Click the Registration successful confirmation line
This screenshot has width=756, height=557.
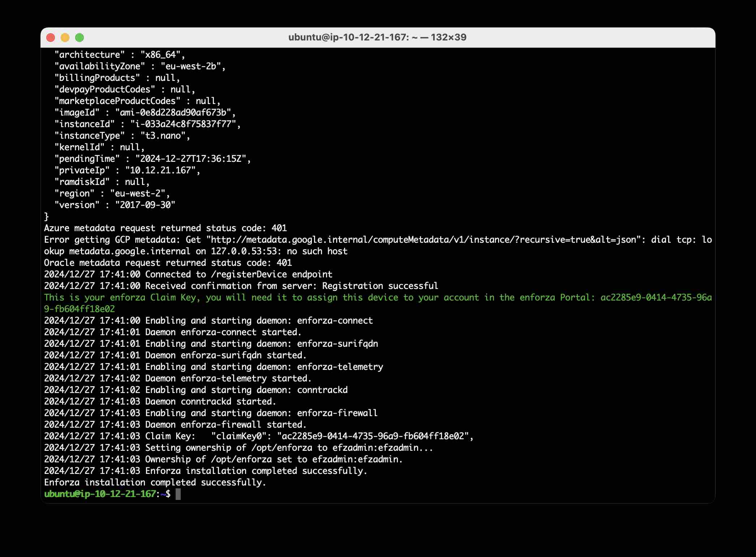[x=241, y=286]
